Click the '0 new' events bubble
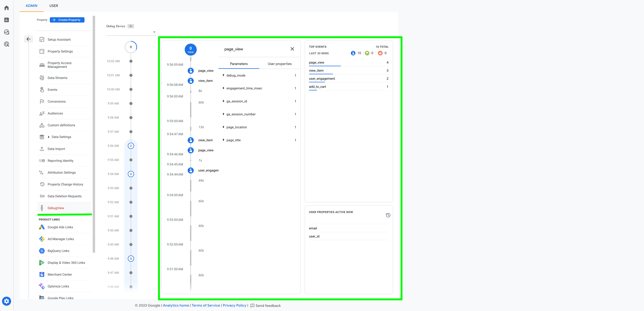The height and width of the screenshot is (311, 644). point(191,50)
